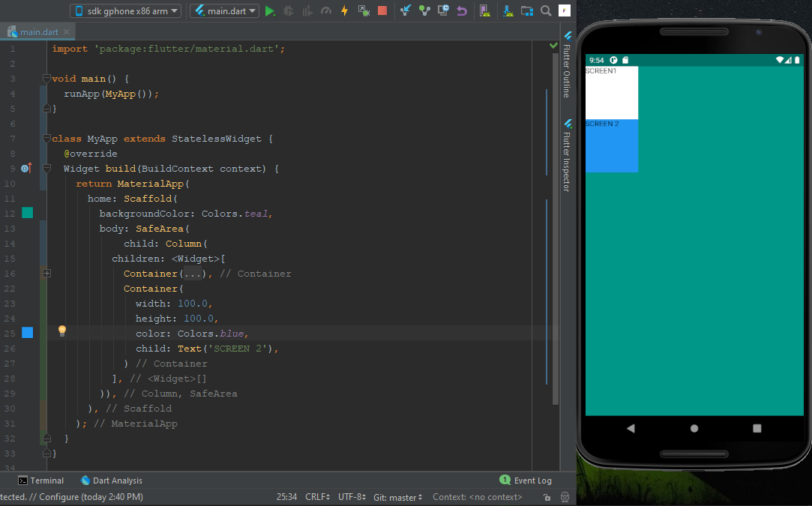Click 'Context: <no context>' in status bar
The height and width of the screenshot is (506, 812).
point(477,496)
